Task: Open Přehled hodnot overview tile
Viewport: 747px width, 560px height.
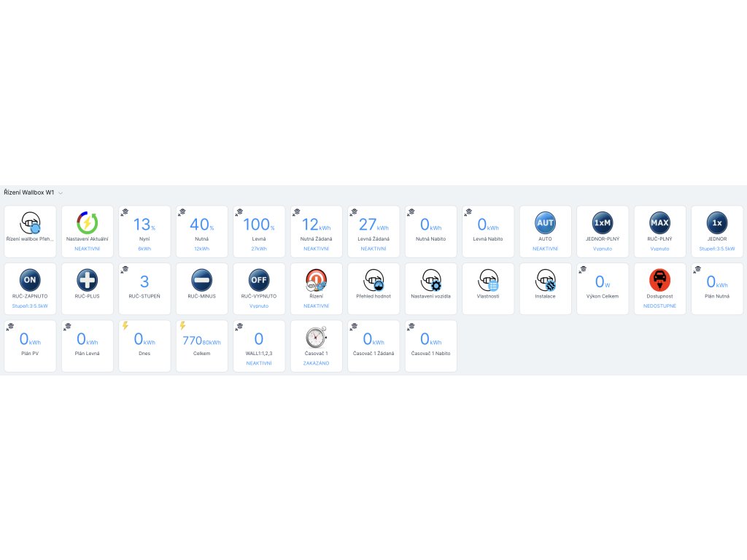Action: pos(373,289)
